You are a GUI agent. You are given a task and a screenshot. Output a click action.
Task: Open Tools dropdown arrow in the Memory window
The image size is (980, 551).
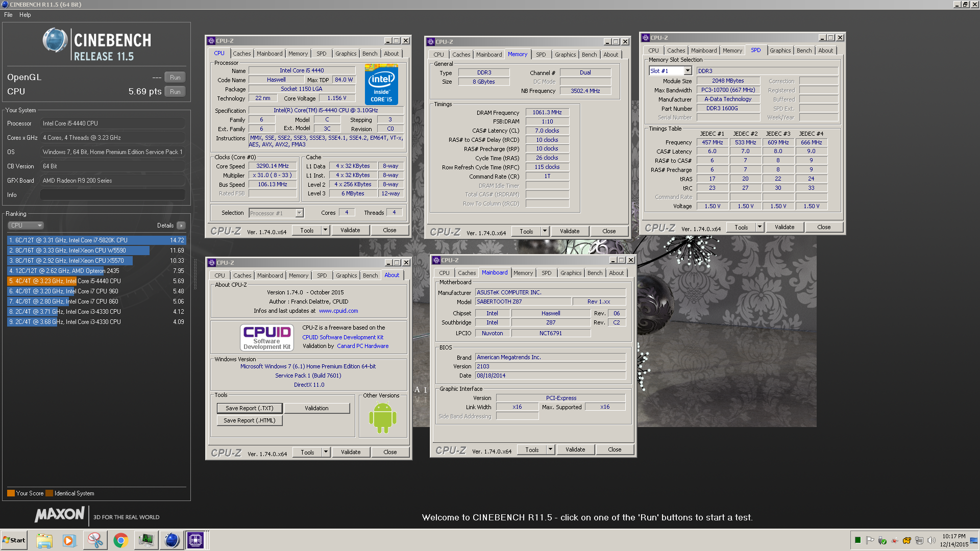click(545, 231)
